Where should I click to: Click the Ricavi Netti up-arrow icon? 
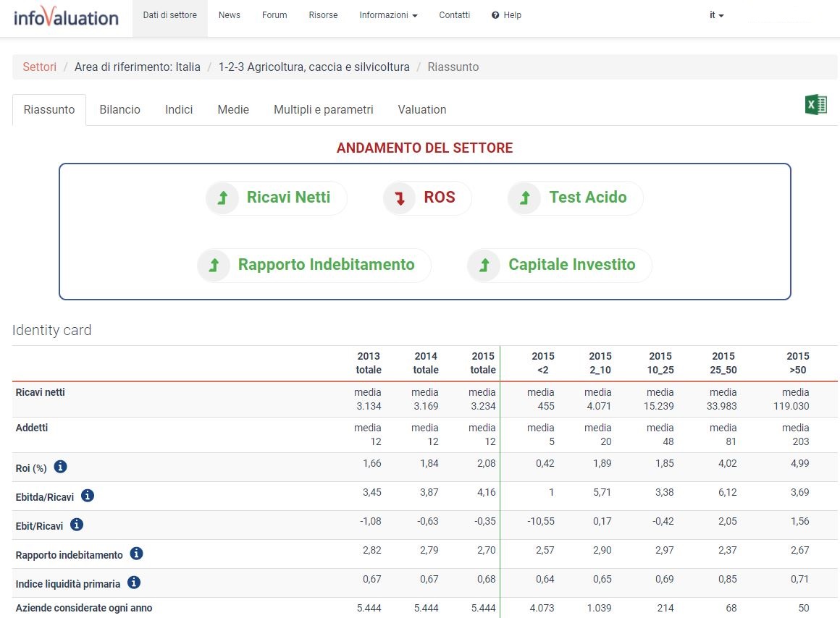tap(223, 198)
